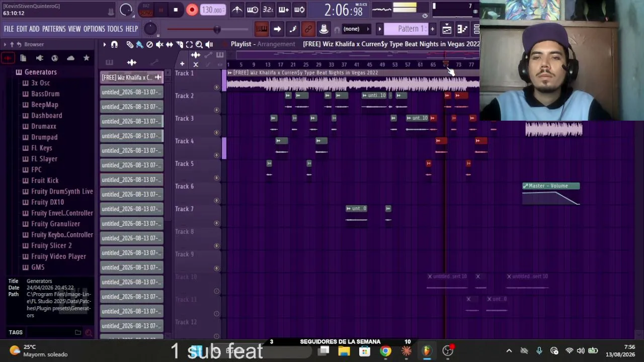Open the snap selector showing (none)
This screenshot has width=644, height=362.
(x=356, y=29)
